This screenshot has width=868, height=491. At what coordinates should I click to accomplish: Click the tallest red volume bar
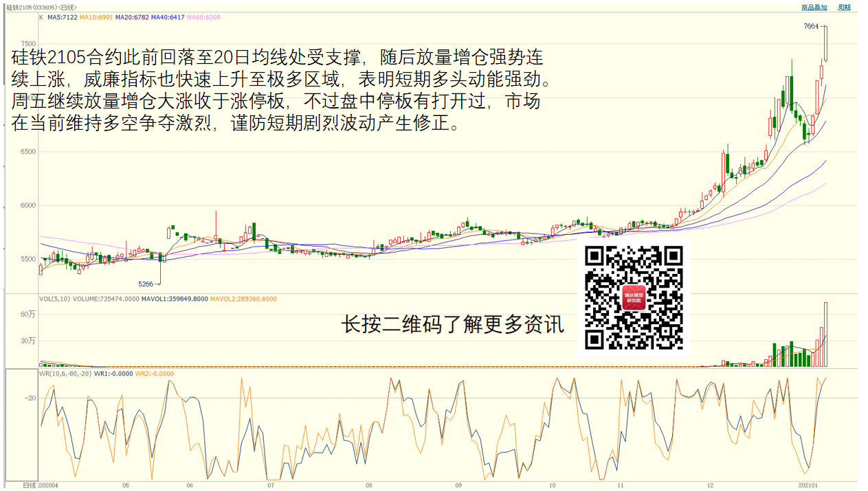pyautogui.click(x=825, y=334)
